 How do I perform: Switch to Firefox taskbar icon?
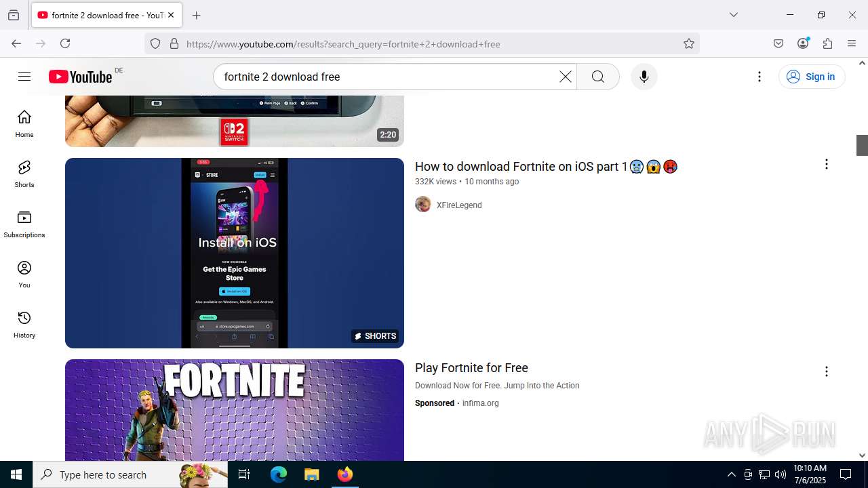(x=345, y=474)
